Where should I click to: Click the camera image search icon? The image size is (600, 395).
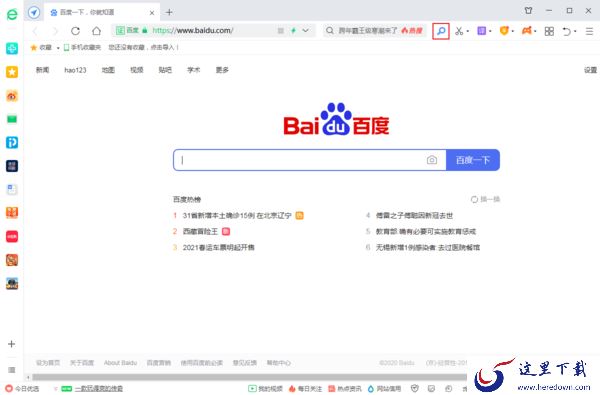pos(432,160)
